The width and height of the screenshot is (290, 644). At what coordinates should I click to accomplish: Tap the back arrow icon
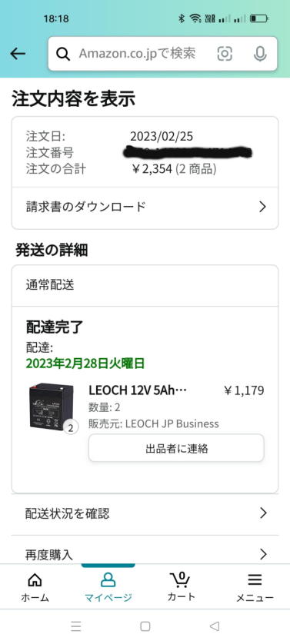(x=18, y=54)
